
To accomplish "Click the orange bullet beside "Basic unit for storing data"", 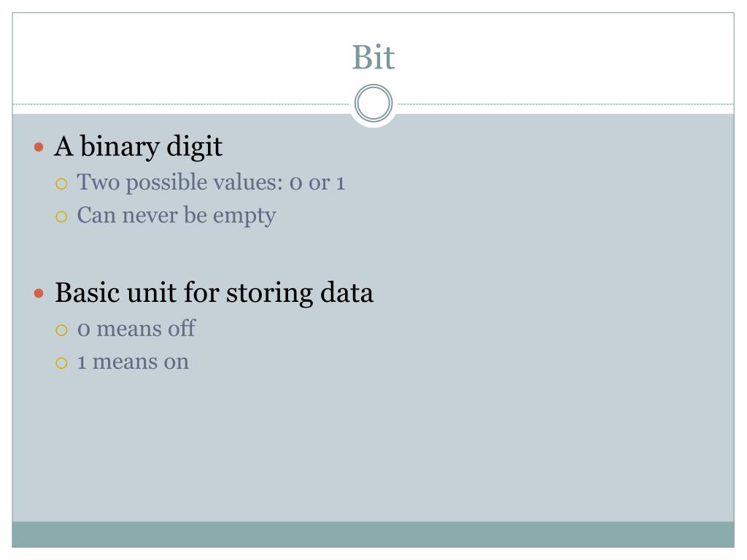I will coord(39,293).
